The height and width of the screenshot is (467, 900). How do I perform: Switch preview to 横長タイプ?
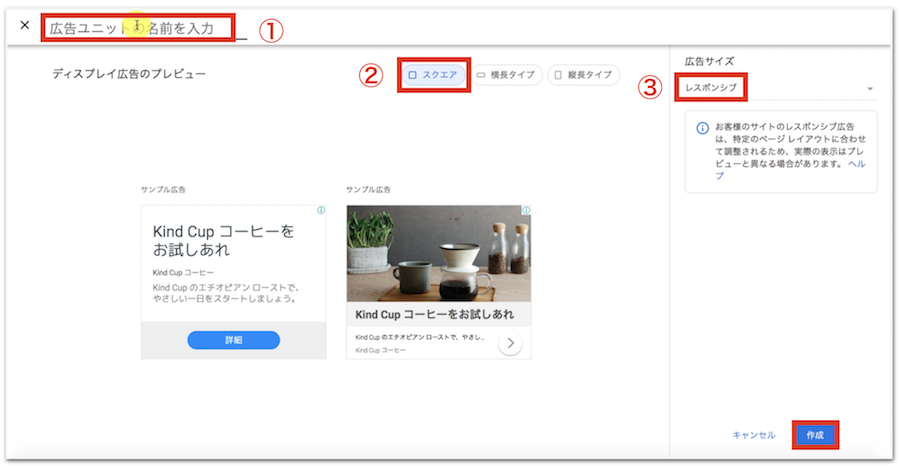[506, 75]
